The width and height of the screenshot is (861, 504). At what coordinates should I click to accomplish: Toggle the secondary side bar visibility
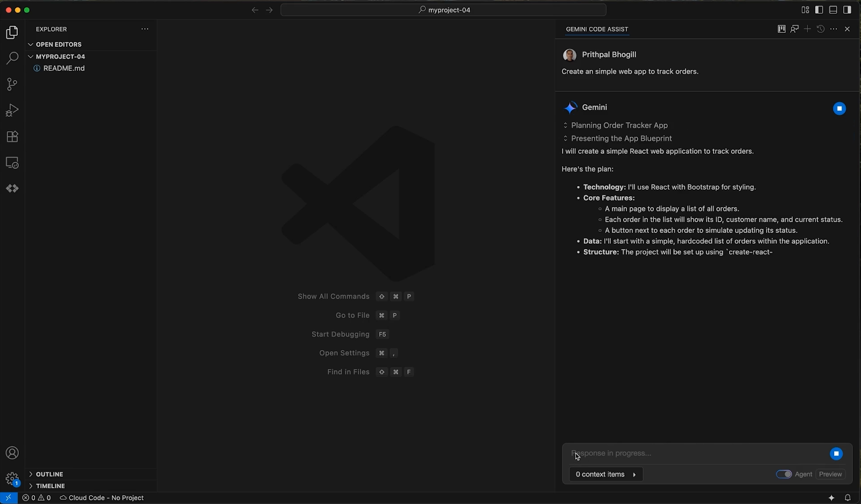click(x=847, y=10)
